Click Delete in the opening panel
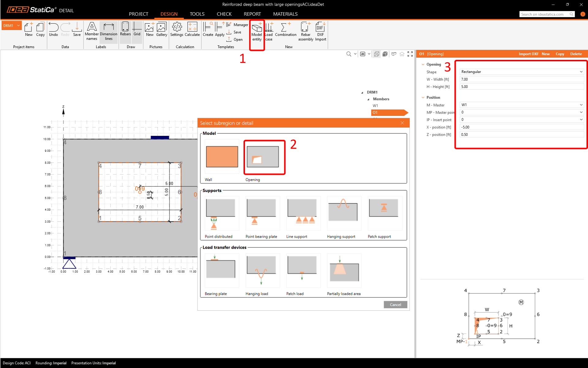The width and height of the screenshot is (588, 368). 576,54
